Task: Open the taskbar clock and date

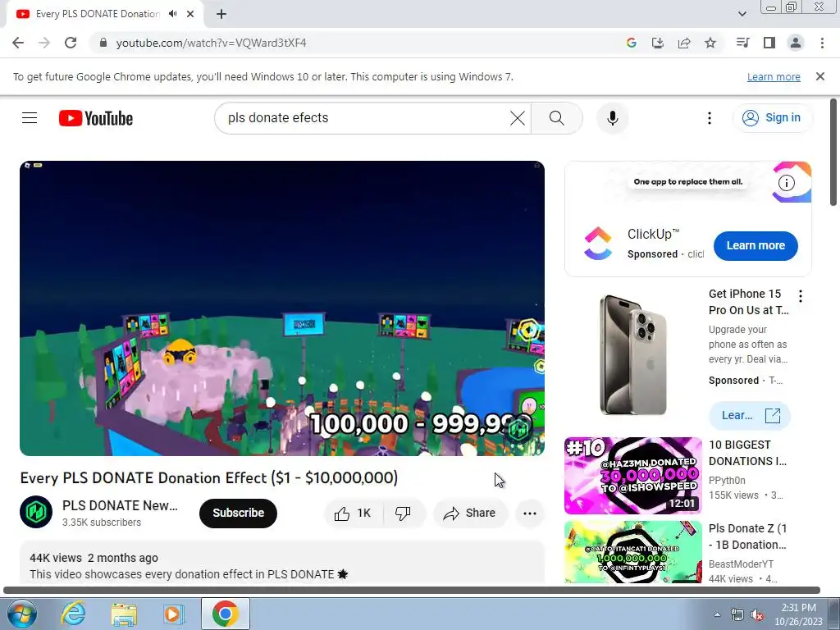Action: click(x=798, y=614)
